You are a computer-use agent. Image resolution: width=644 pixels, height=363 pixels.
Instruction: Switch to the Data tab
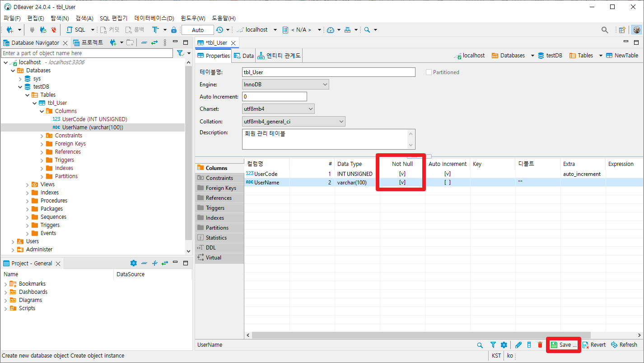click(244, 56)
